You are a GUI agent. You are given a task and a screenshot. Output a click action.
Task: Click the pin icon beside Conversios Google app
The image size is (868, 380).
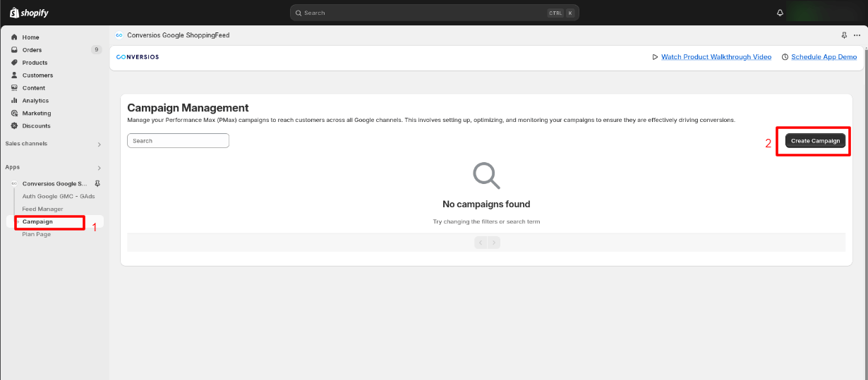coord(97,183)
